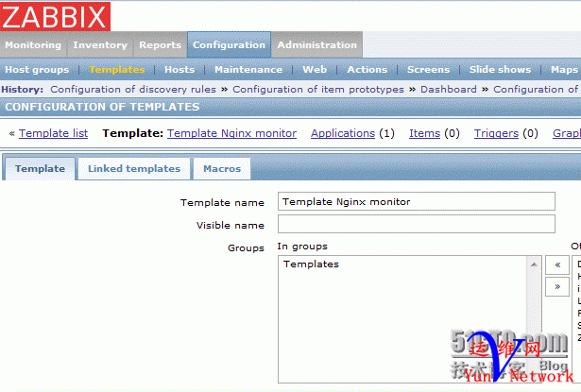This screenshot has height=392, width=581.
Task: Open the Inventory menu
Action: [x=100, y=44]
